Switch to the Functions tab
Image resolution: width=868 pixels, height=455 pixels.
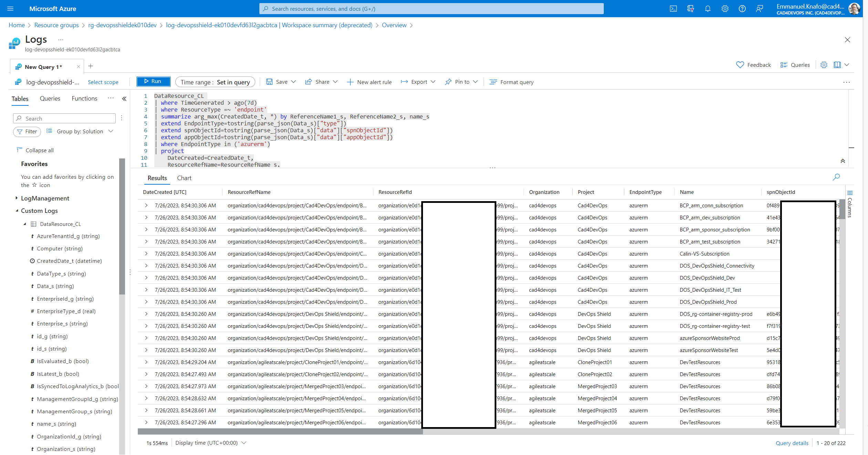click(84, 99)
